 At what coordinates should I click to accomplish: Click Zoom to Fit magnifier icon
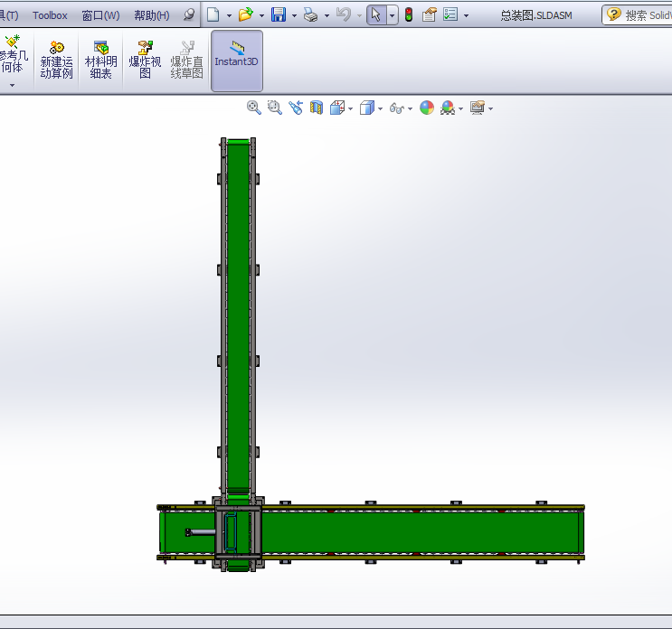[254, 108]
